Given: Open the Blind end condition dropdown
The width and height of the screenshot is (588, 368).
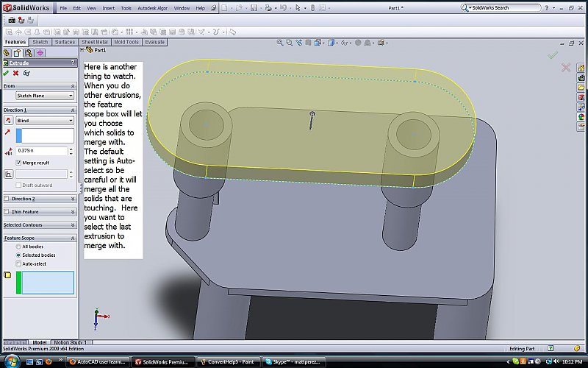Looking at the screenshot, I should [45, 120].
